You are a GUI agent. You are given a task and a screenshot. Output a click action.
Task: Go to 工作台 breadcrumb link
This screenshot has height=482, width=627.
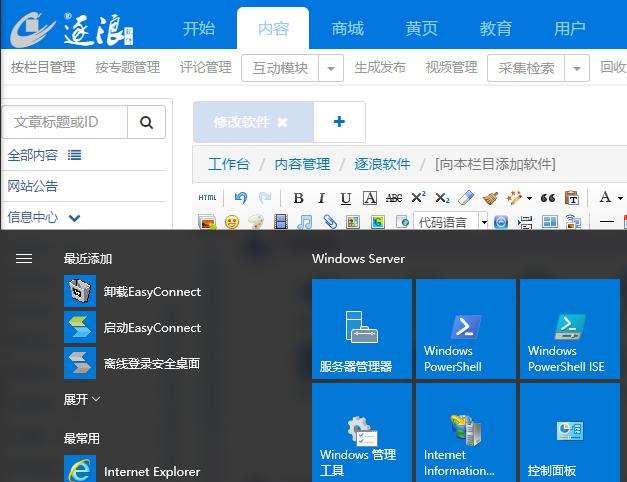(229, 164)
